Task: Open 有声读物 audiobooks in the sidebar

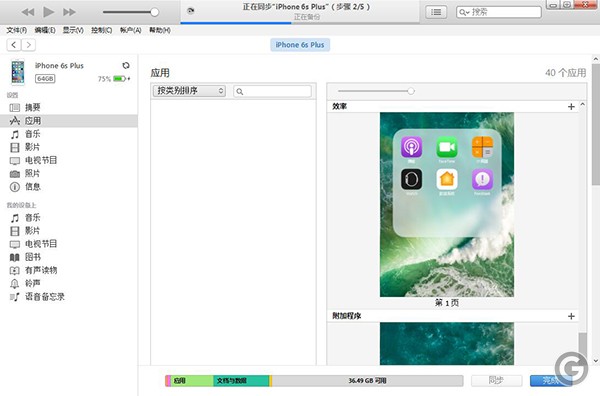Action: tap(69, 270)
